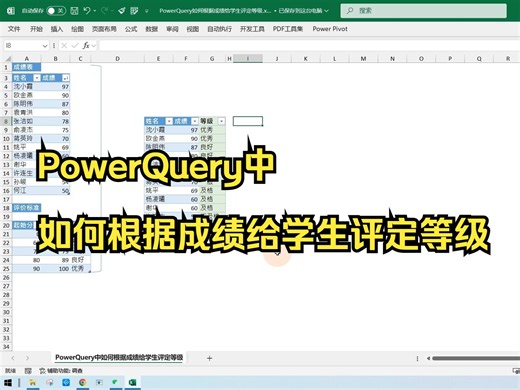Switch to the 绘图 ribbon tab
Viewport: 520px width, 390px height.
pyautogui.click(x=77, y=29)
